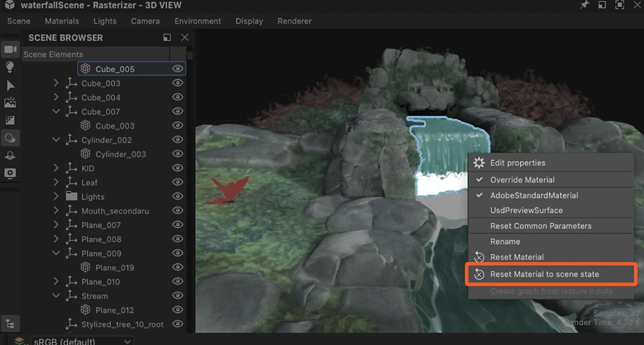Open the Scene menu
Screen dimensions: 644x345
(19, 21)
